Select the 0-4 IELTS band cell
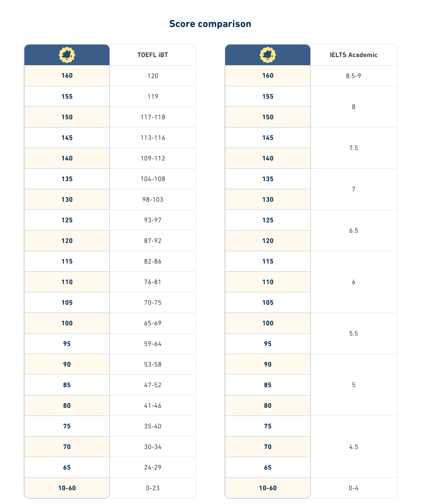 (x=354, y=488)
